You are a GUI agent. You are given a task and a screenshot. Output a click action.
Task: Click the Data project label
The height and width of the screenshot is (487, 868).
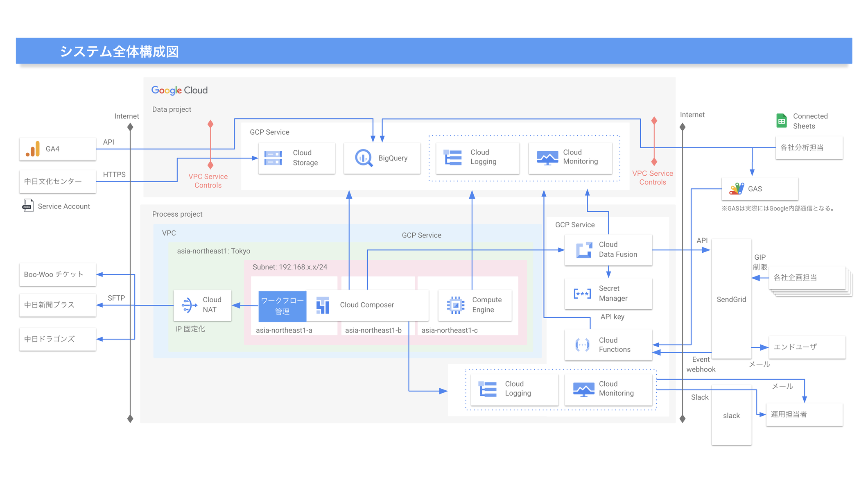172,109
